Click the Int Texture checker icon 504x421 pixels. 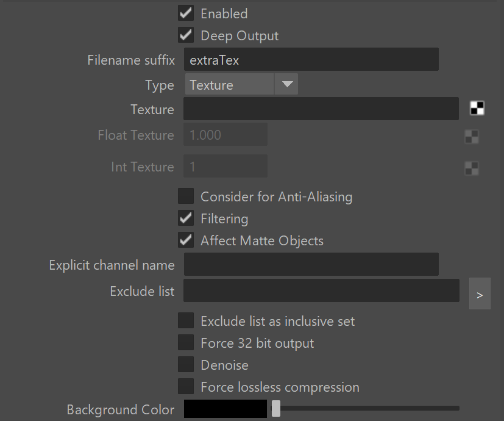coord(472,168)
